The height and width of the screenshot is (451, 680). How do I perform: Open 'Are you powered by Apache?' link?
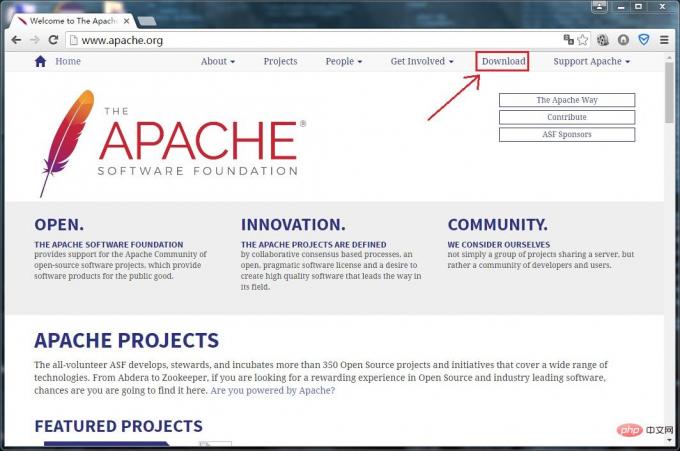click(272, 390)
